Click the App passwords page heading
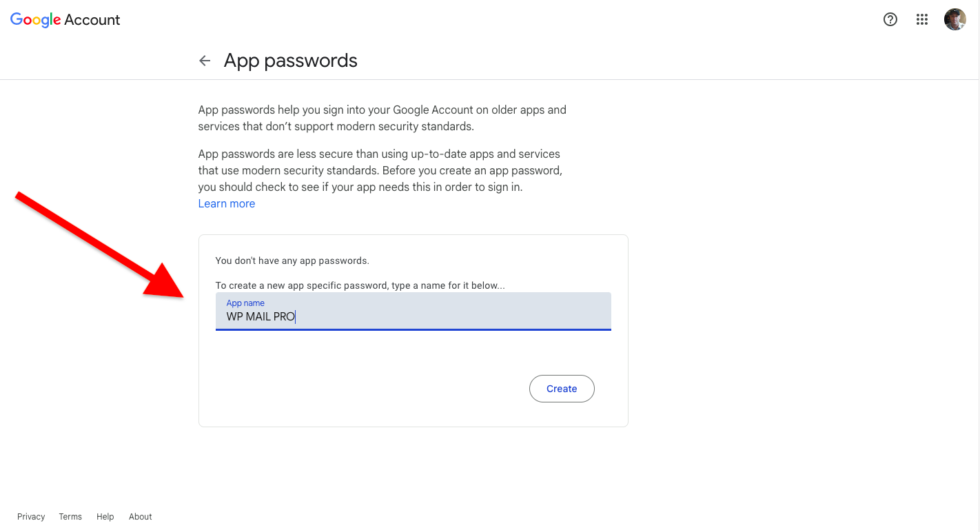The image size is (980, 532). pos(290,61)
